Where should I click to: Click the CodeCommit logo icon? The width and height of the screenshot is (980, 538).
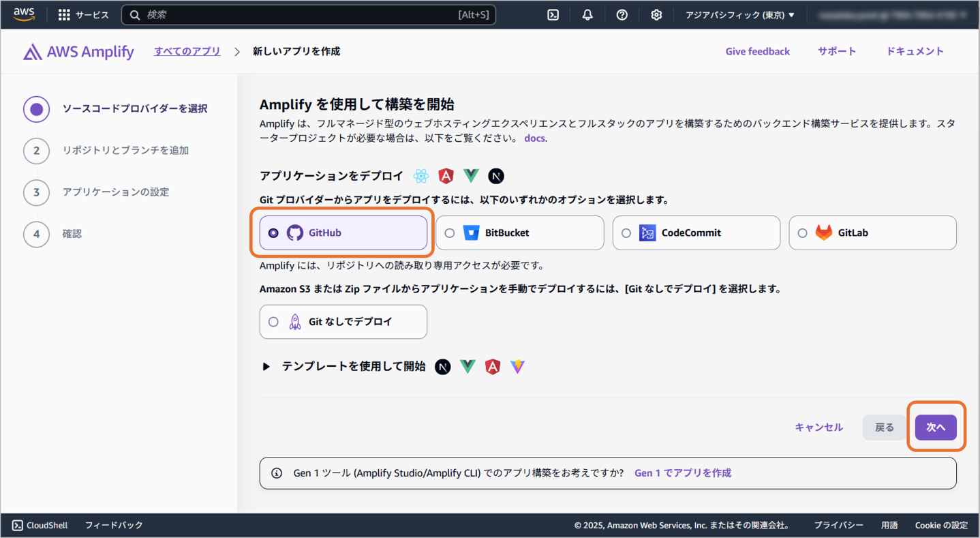(647, 233)
